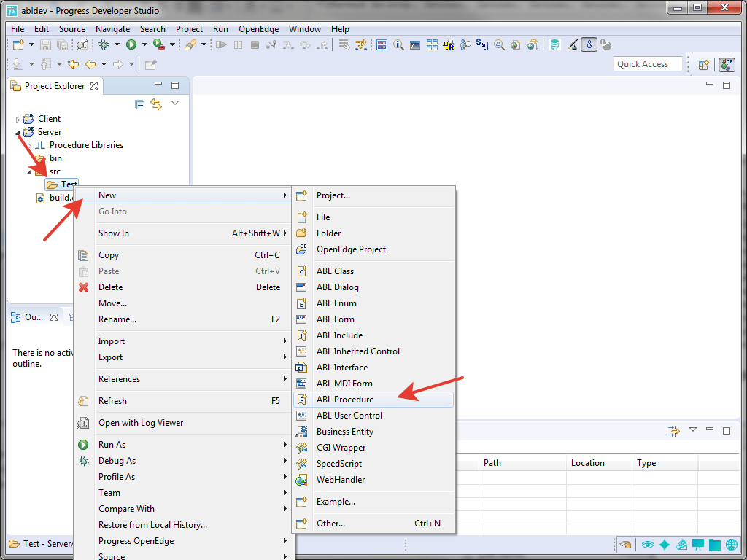Click the eye icon in status bar
The width and height of the screenshot is (747, 560).
(x=648, y=544)
